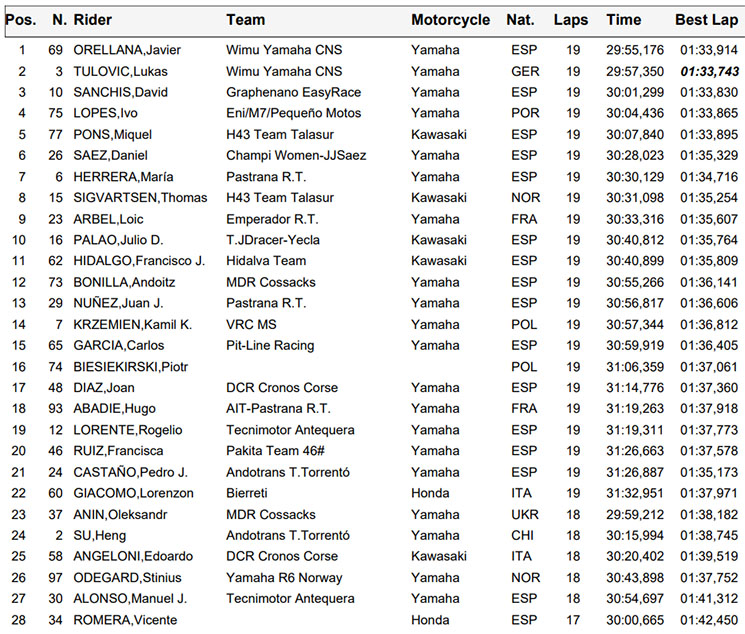The height and width of the screenshot is (634, 745).
Task: Select rider 'ANGELONI,Edoardo'
Action: (133, 557)
